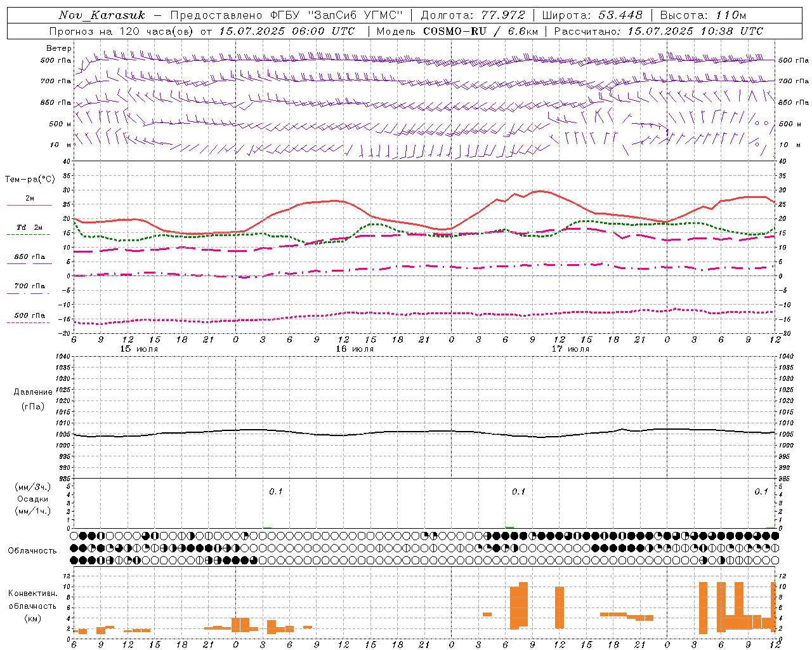Click the date label 17 июля
The image size is (812, 650).
(570, 349)
